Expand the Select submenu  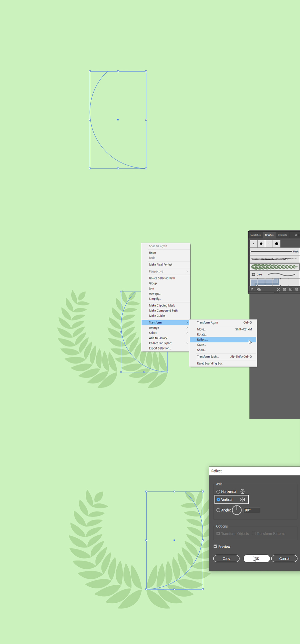coord(165,333)
